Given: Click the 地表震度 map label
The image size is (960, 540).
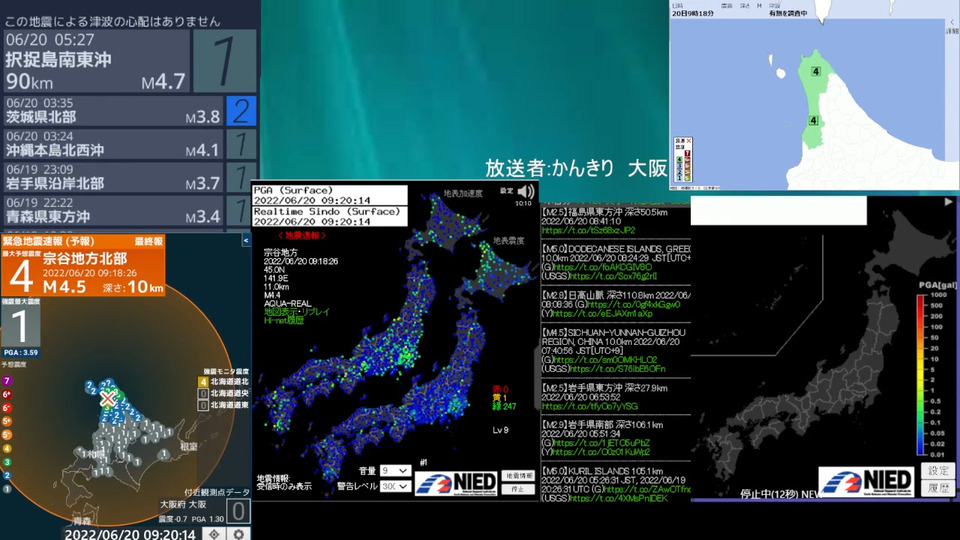Looking at the screenshot, I should (x=509, y=241).
